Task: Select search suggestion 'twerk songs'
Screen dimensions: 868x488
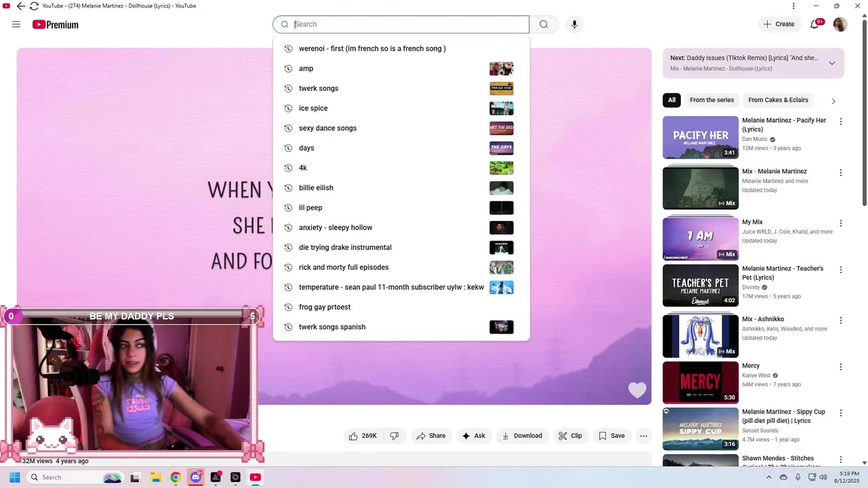Action: 401,88
